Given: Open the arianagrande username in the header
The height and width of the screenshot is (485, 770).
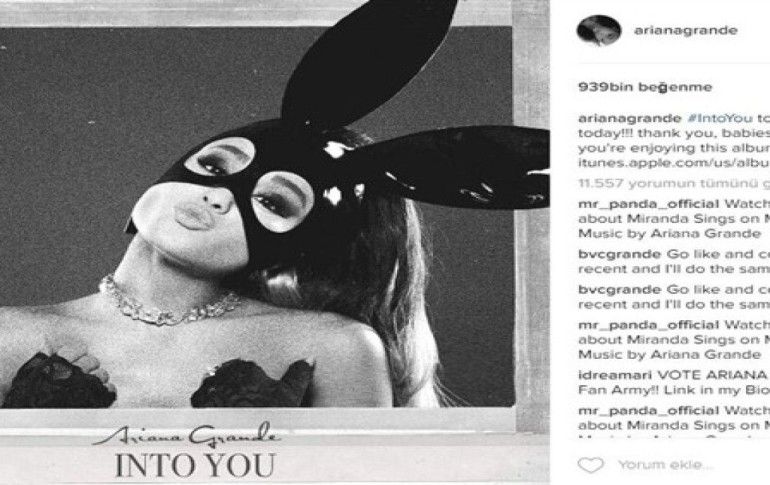Looking at the screenshot, I should pos(686,30).
